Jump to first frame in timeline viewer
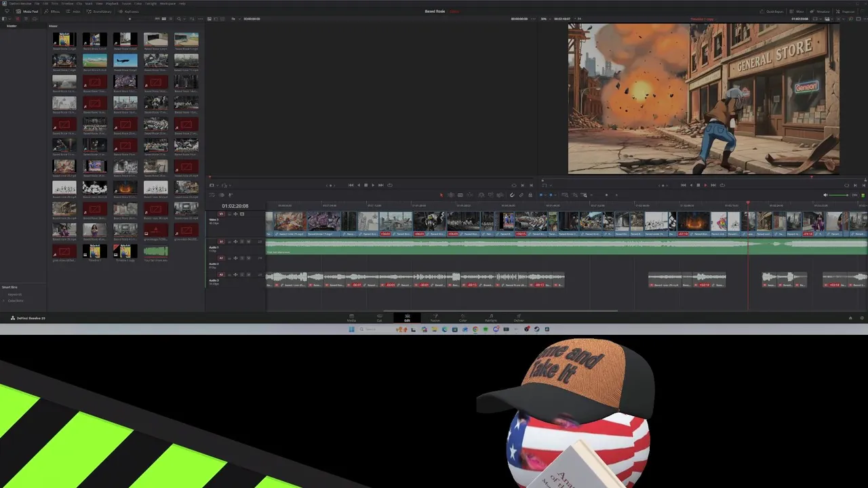868x488 pixels. pos(683,185)
